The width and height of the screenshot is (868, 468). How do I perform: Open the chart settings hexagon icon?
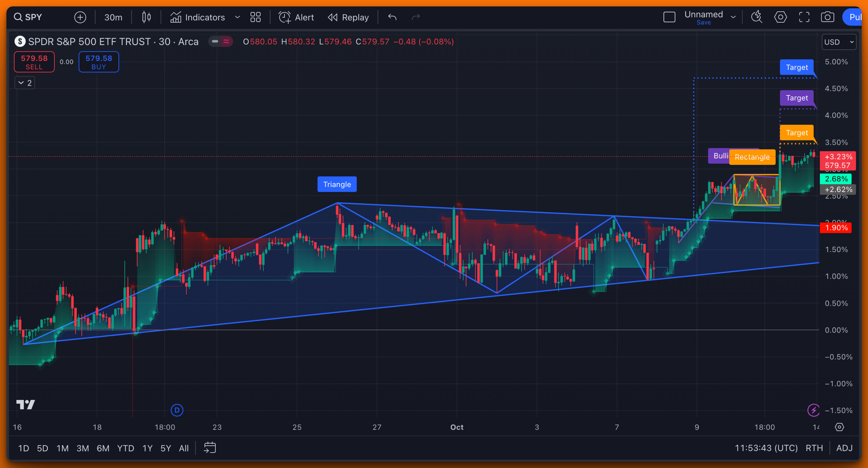(780, 17)
